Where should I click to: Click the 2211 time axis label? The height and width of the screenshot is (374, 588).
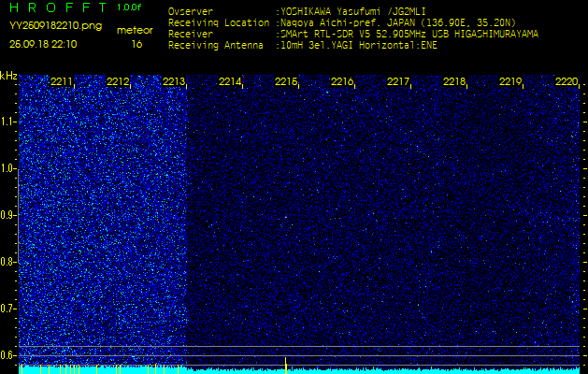(61, 81)
